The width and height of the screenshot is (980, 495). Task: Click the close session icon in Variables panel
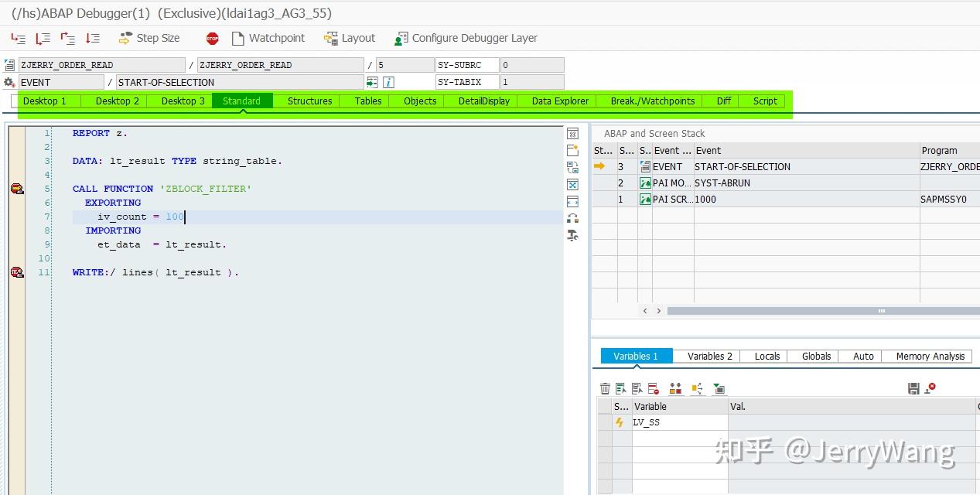928,387
